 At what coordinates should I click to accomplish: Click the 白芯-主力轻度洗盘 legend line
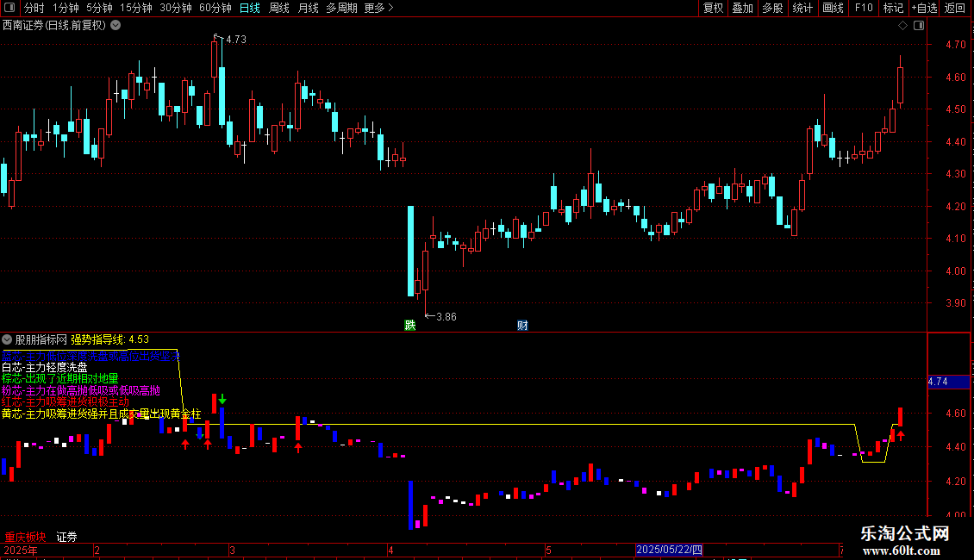coord(44,368)
